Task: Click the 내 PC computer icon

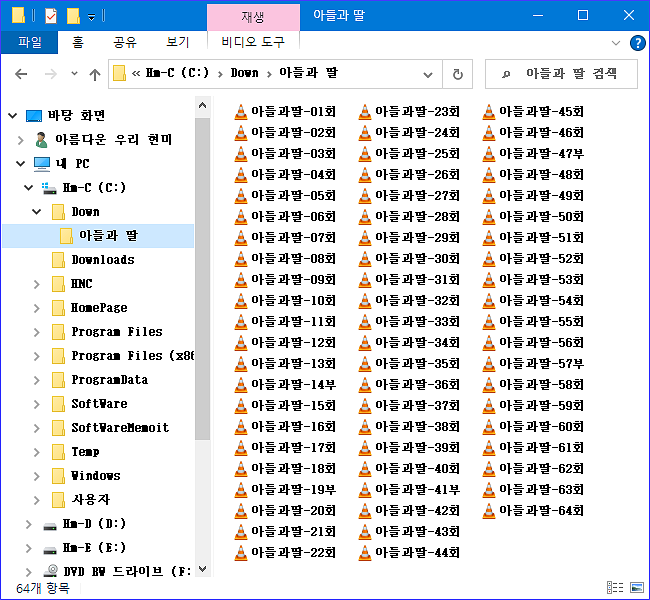Action: coord(42,164)
